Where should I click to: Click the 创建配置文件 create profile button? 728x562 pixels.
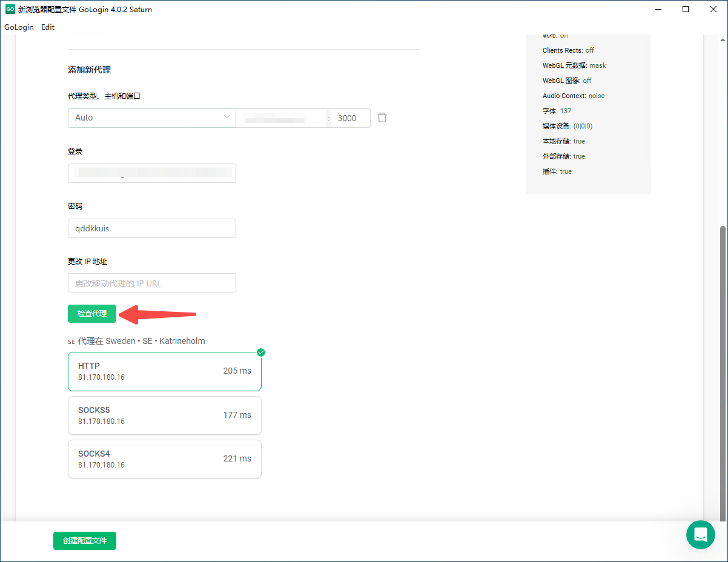coord(85,541)
